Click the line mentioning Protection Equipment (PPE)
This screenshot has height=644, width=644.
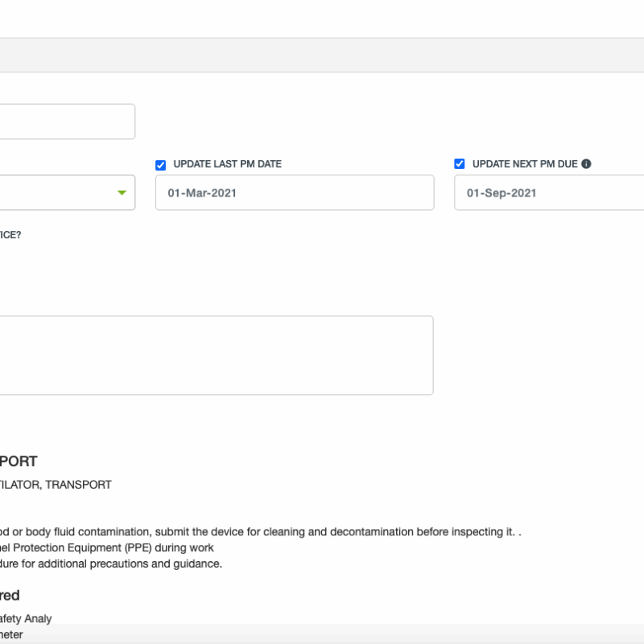pos(107,548)
